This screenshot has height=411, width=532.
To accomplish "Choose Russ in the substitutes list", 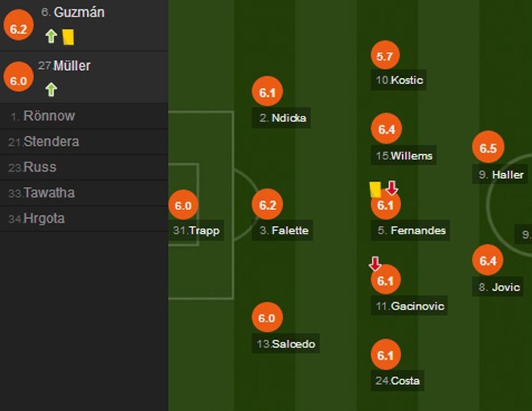I will (x=40, y=167).
